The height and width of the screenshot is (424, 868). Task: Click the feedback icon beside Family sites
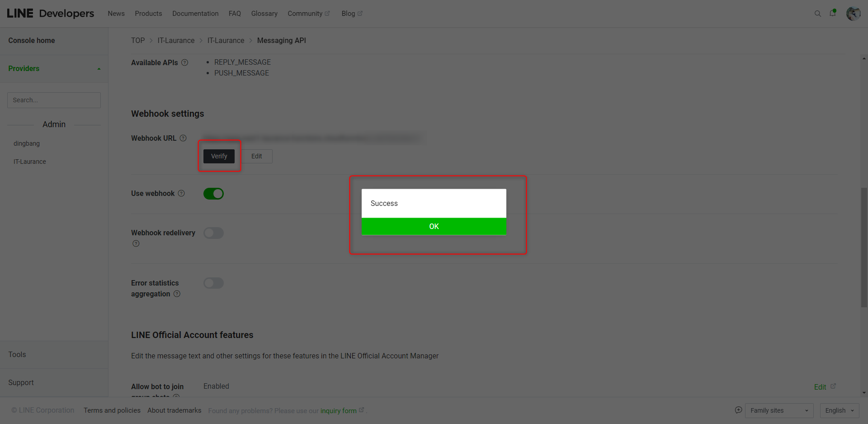pyautogui.click(x=738, y=410)
